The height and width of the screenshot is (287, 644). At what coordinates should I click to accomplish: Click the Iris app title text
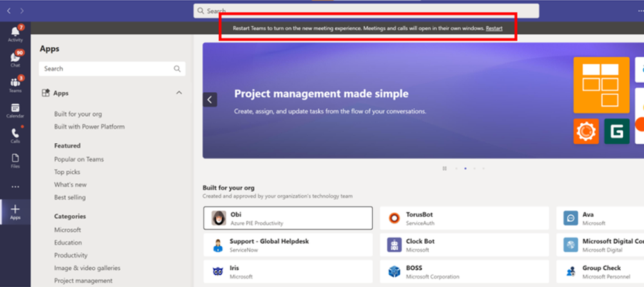[234, 268]
